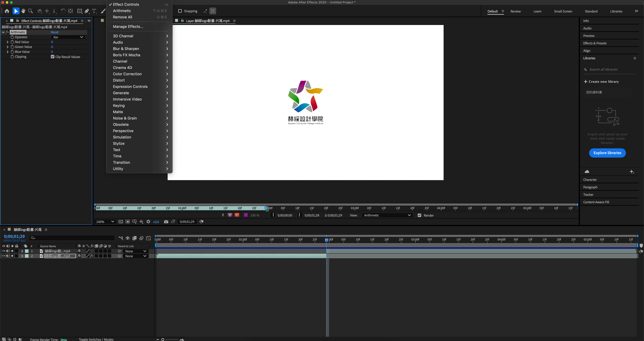644x341 pixels.
Task: Open the View dropdown set to Arithmetic
Action: [x=387, y=215]
